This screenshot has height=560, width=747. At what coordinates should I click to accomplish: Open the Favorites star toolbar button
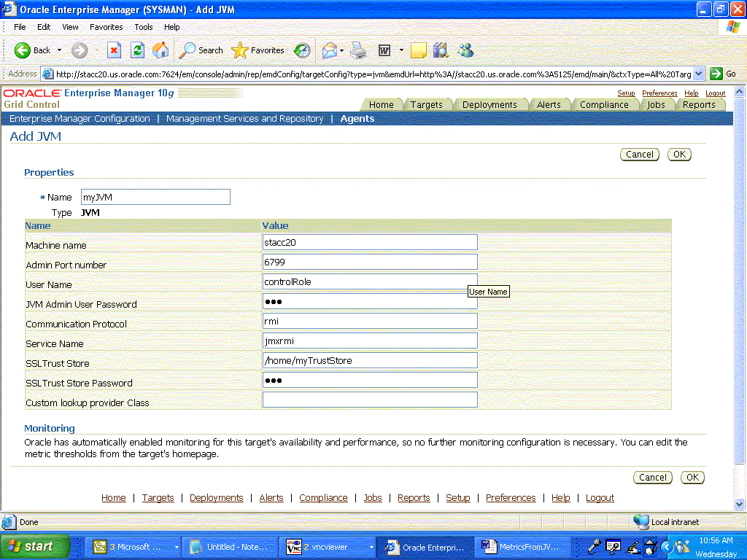[258, 50]
